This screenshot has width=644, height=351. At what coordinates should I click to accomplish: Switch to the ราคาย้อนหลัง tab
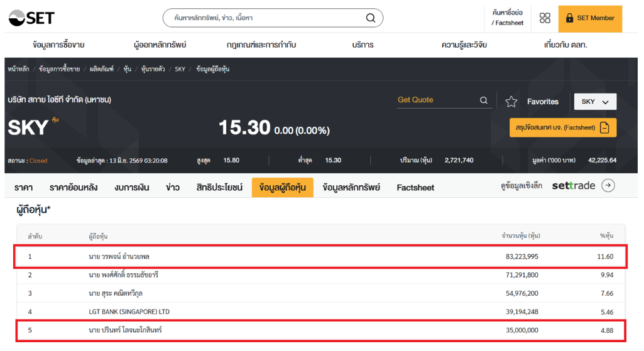pyautogui.click(x=74, y=188)
